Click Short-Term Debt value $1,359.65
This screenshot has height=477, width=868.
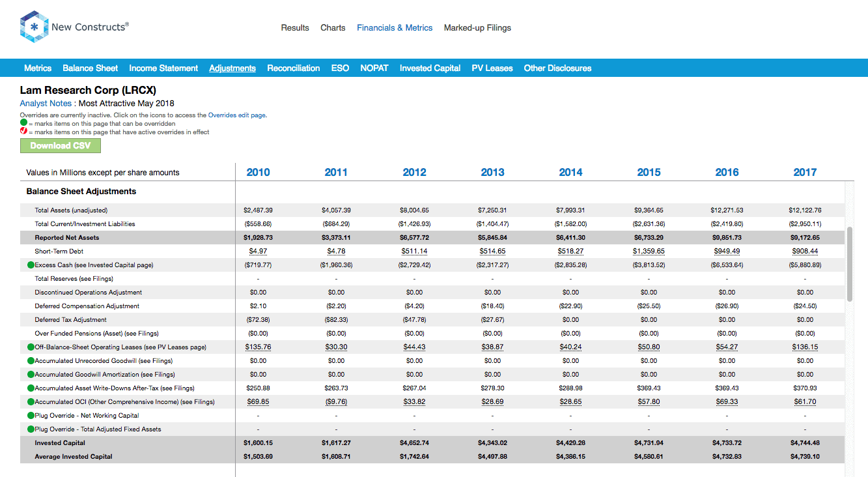(x=649, y=252)
